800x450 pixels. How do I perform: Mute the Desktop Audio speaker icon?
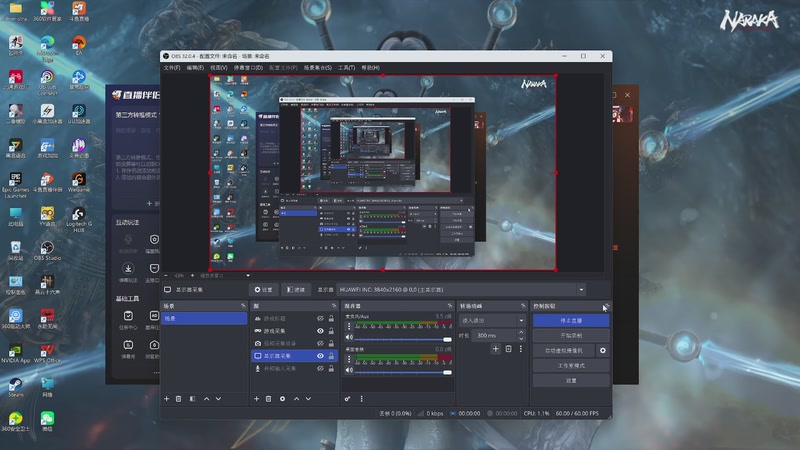pyautogui.click(x=349, y=370)
